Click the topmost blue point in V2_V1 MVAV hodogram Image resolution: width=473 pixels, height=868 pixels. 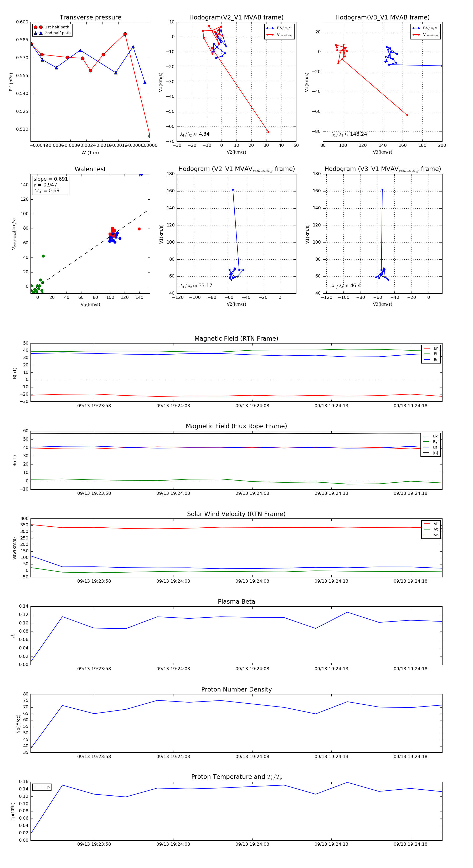(x=233, y=190)
